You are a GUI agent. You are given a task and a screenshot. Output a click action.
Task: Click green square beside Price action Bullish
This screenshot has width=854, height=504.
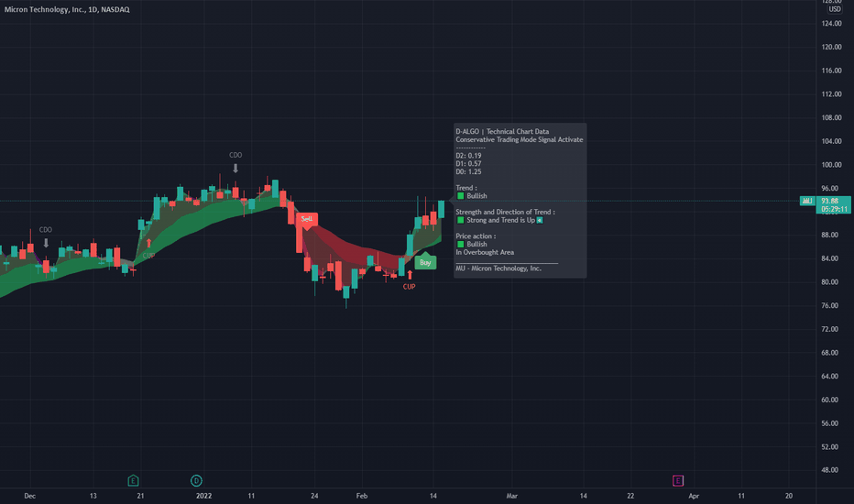click(x=460, y=244)
